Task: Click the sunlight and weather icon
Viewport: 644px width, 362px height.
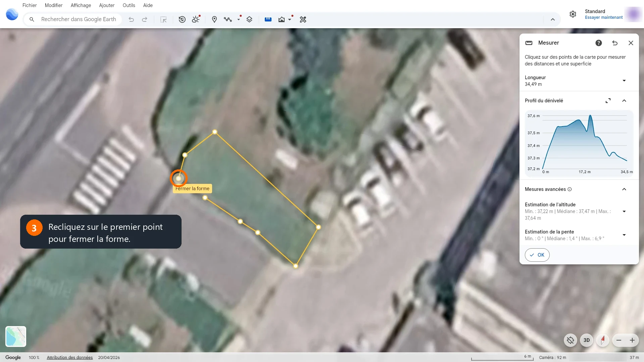Action: point(196,19)
